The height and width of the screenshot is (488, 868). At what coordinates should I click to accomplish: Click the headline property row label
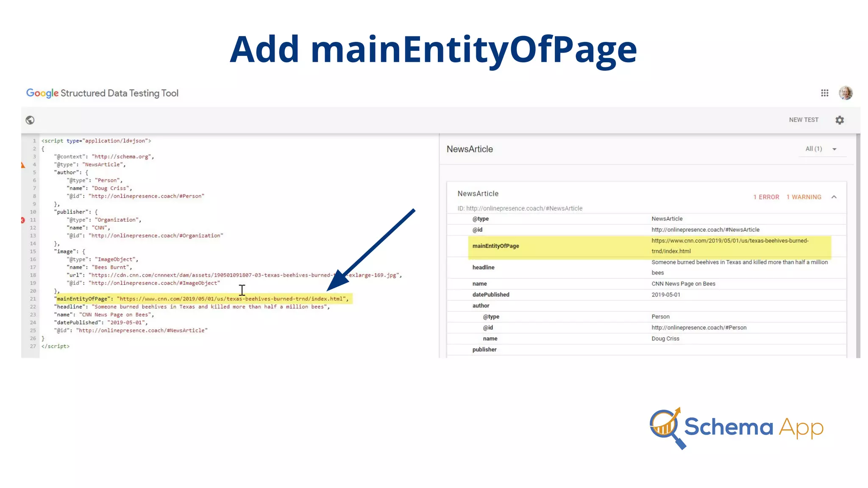point(483,267)
